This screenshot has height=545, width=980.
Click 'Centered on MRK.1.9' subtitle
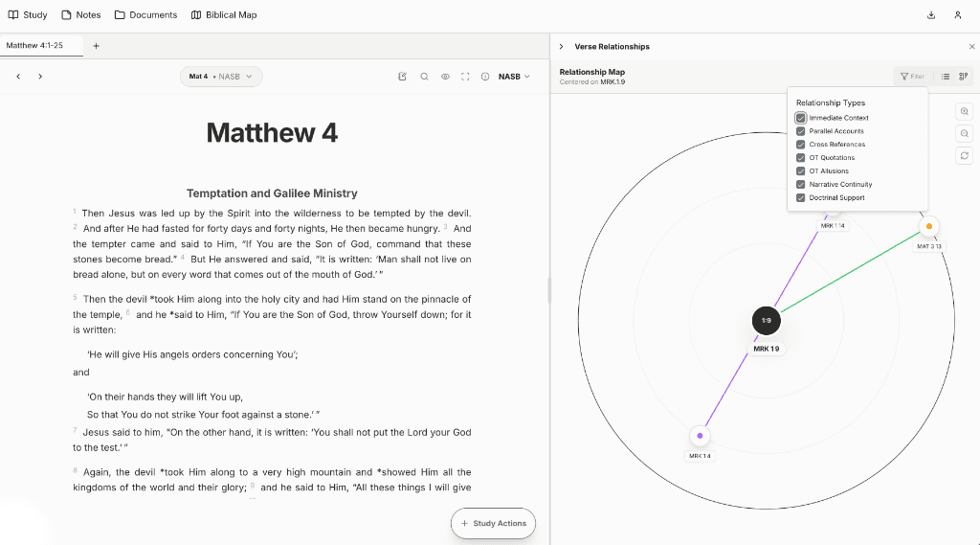click(x=592, y=82)
